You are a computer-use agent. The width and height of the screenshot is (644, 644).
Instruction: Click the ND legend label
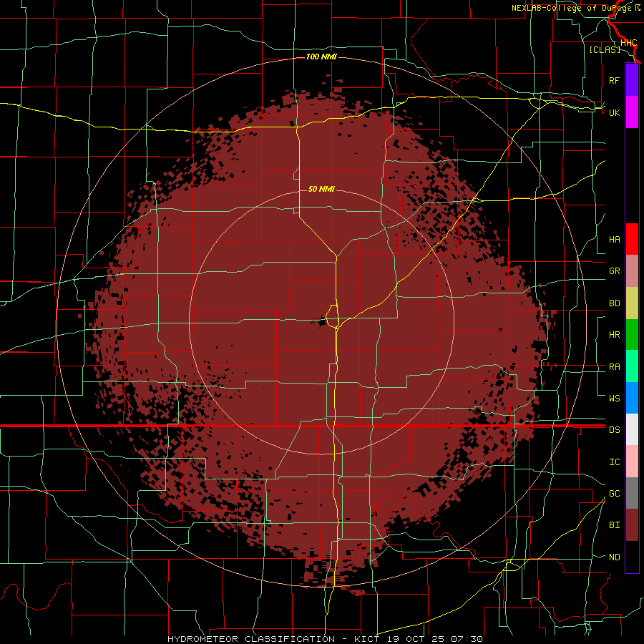pos(614,557)
